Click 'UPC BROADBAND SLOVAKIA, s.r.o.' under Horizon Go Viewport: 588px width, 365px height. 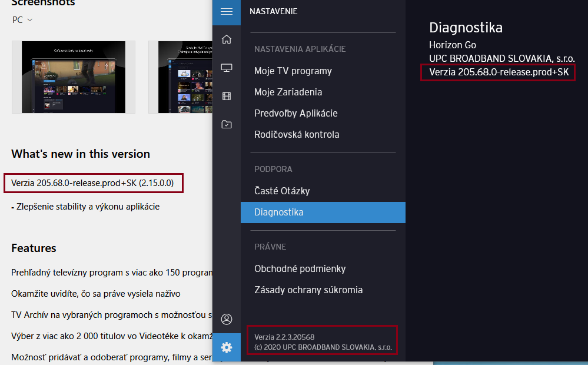(x=501, y=58)
